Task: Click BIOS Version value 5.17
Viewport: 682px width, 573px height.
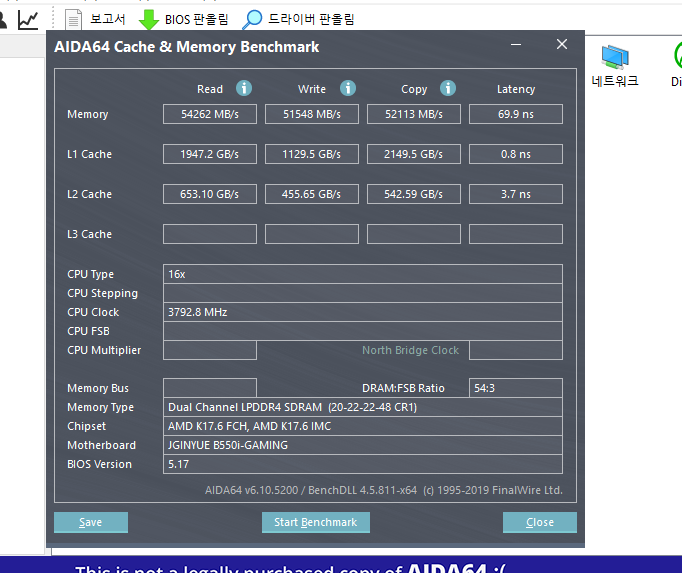Action: click(x=363, y=464)
